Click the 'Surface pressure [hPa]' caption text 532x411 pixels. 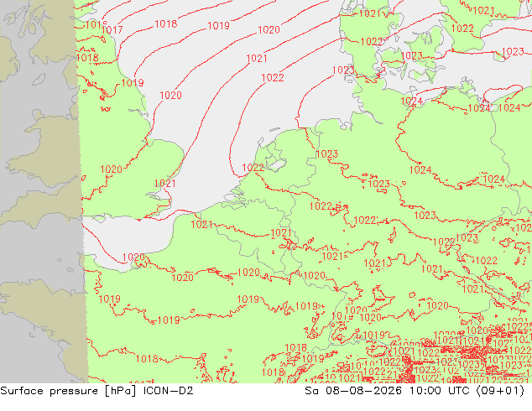(68, 391)
